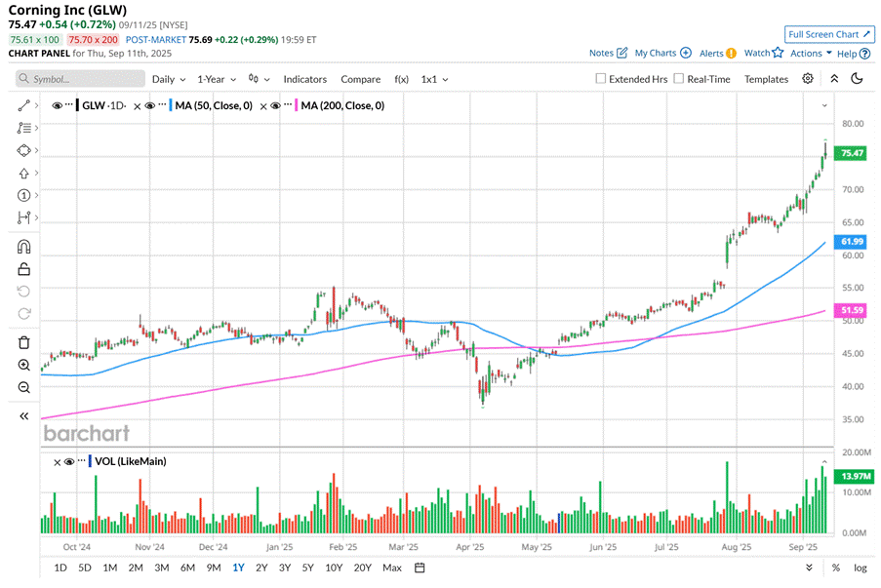Remove the VOL indicator pane
Viewport: 881px width, 588px height.
pyautogui.click(x=57, y=462)
